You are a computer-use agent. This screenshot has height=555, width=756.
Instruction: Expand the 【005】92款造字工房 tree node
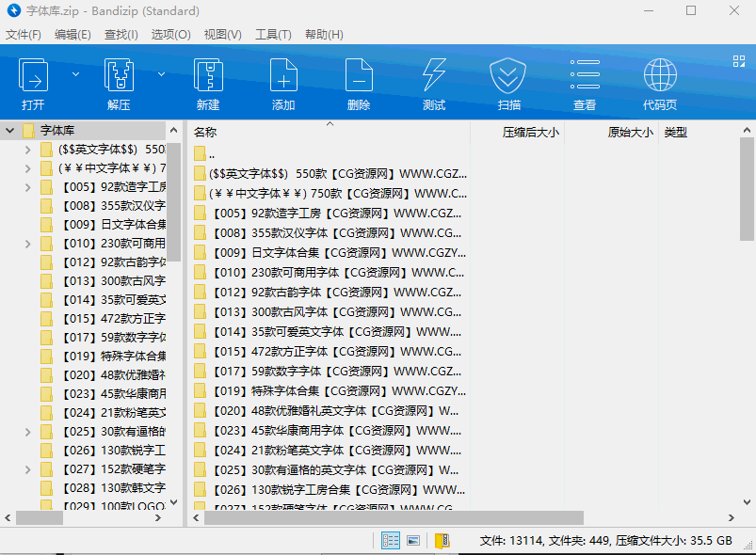[x=27, y=187]
